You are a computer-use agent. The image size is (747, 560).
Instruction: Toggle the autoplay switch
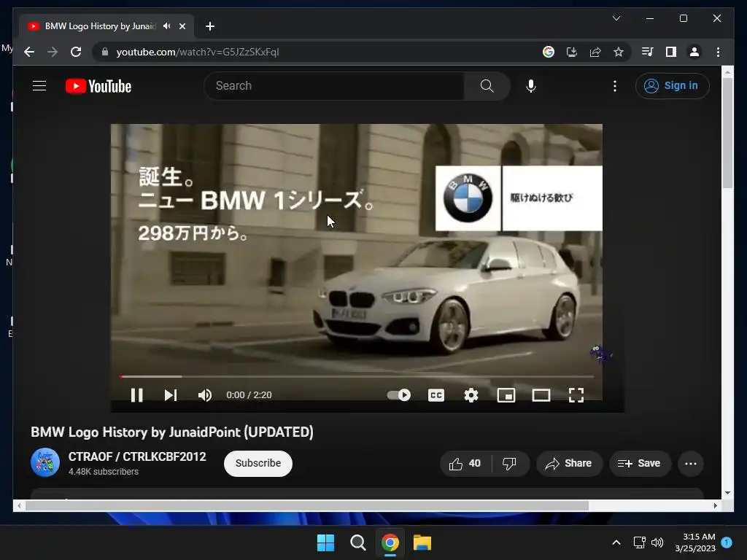399,395
